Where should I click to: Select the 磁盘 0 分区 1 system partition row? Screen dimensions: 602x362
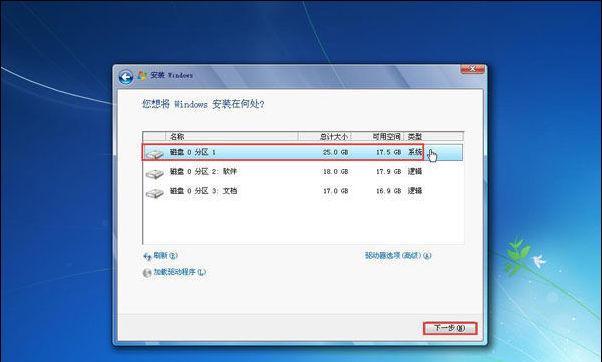point(303,152)
